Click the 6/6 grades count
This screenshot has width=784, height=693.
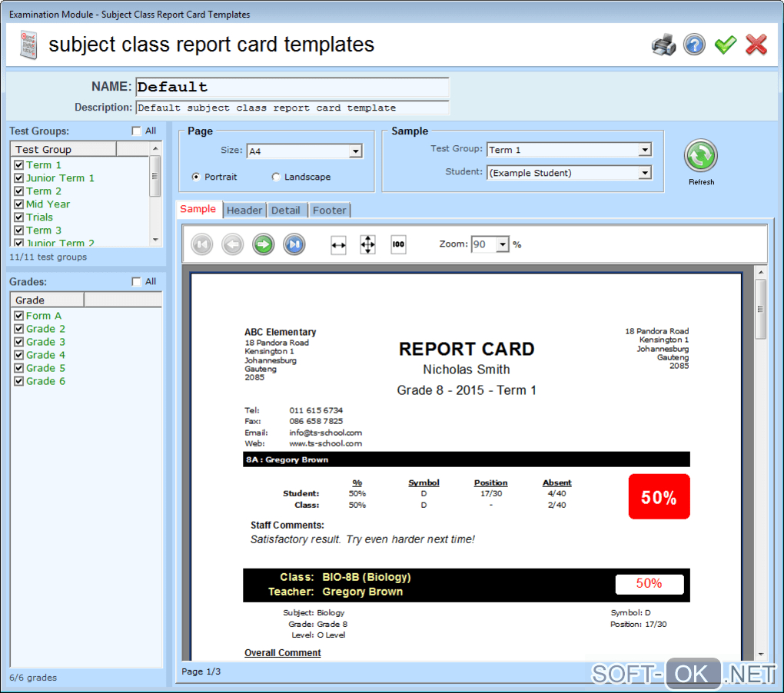(x=33, y=678)
